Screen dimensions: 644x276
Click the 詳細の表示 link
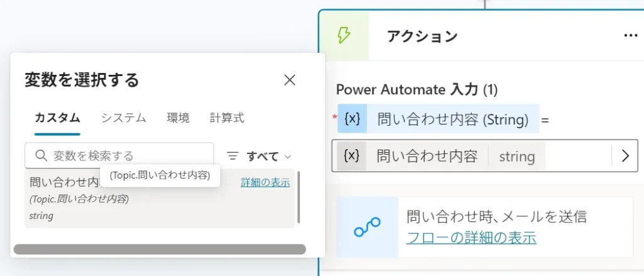click(x=265, y=182)
